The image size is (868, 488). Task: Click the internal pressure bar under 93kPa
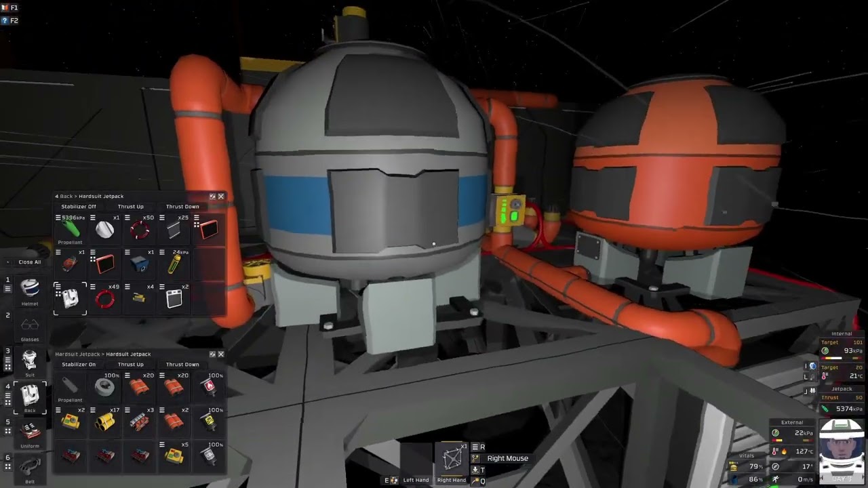pyautogui.click(x=842, y=359)
